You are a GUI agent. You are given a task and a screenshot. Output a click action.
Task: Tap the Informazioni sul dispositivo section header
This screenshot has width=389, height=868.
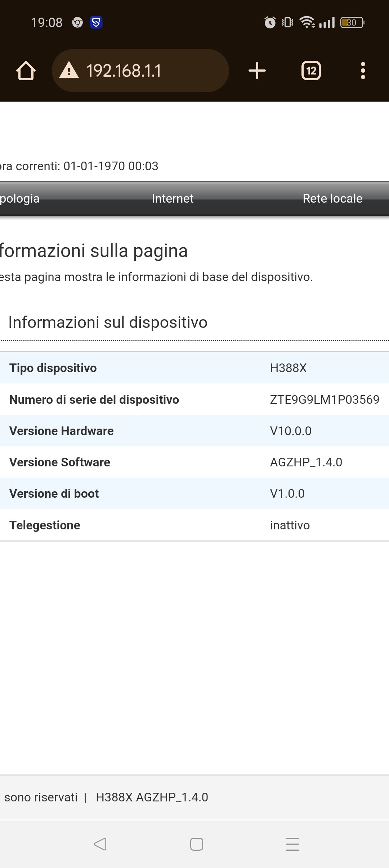pyautogui.click(x=108, y=322)
